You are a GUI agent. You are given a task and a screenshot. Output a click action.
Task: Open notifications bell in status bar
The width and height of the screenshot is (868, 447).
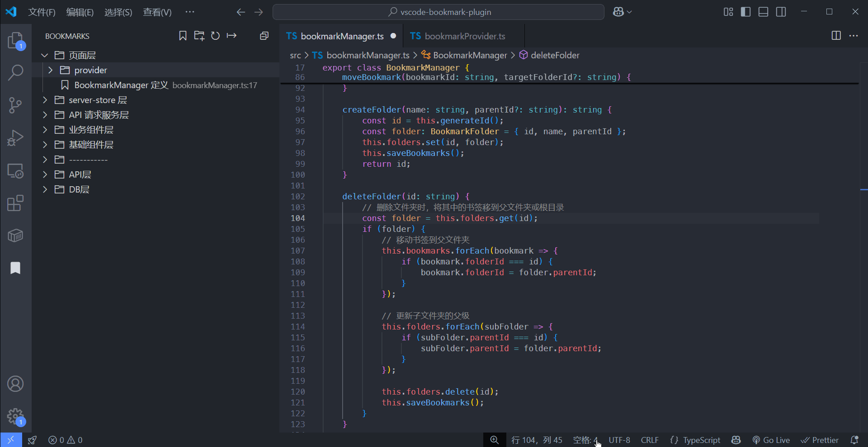point(854,440)
